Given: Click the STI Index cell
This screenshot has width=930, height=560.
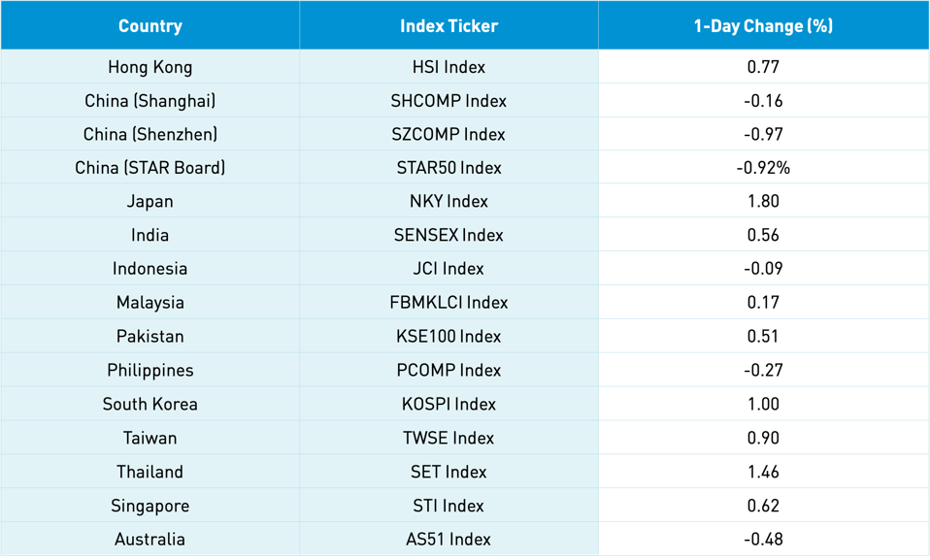Looking at the screenshot, I should [448, 506].
